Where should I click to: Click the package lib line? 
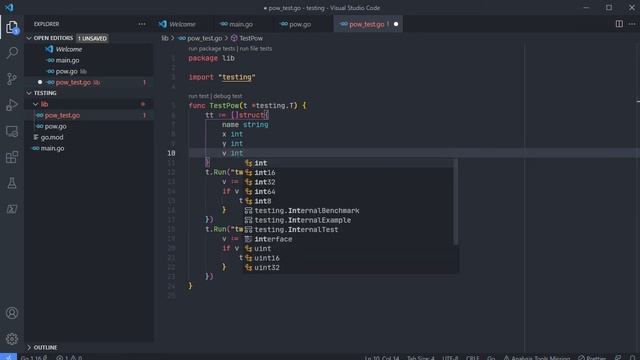click(x=211, y=58)
